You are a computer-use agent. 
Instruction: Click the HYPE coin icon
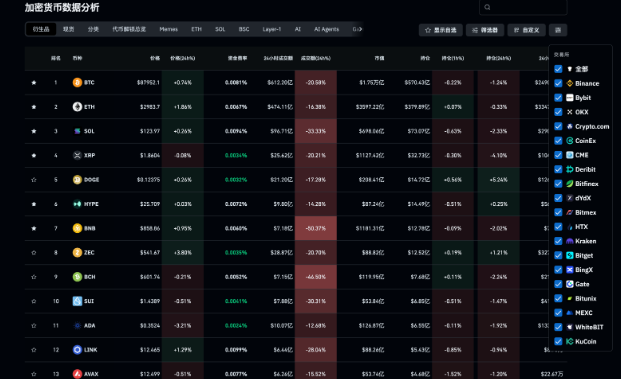(x=77, y=204)
